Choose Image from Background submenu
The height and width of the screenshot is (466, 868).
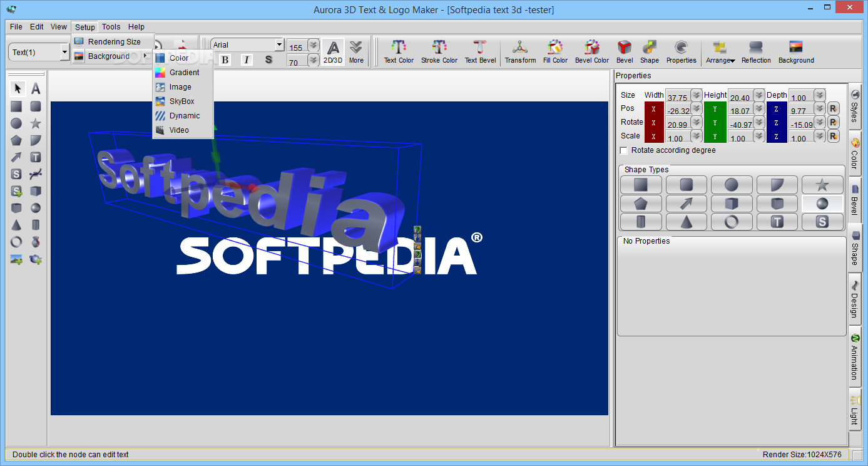[x=183, y=87]
